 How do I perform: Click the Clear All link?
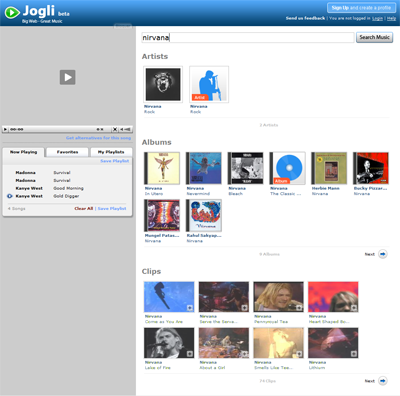(84, 209)
